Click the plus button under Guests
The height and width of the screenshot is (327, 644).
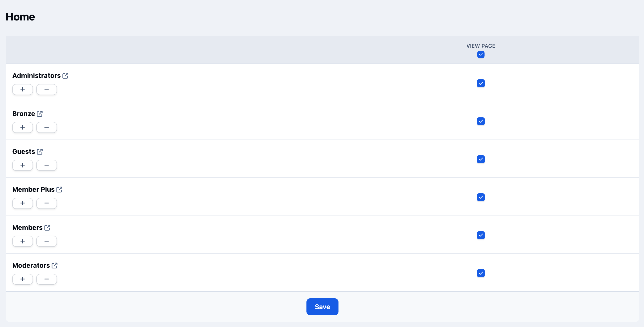coord(23,165)
